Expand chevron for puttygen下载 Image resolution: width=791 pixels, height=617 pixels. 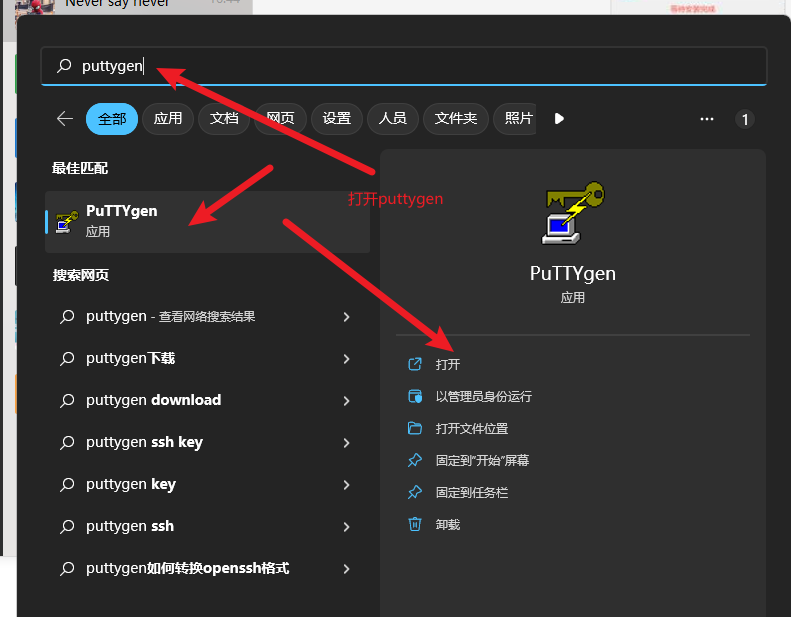click(x=347, y=359)
